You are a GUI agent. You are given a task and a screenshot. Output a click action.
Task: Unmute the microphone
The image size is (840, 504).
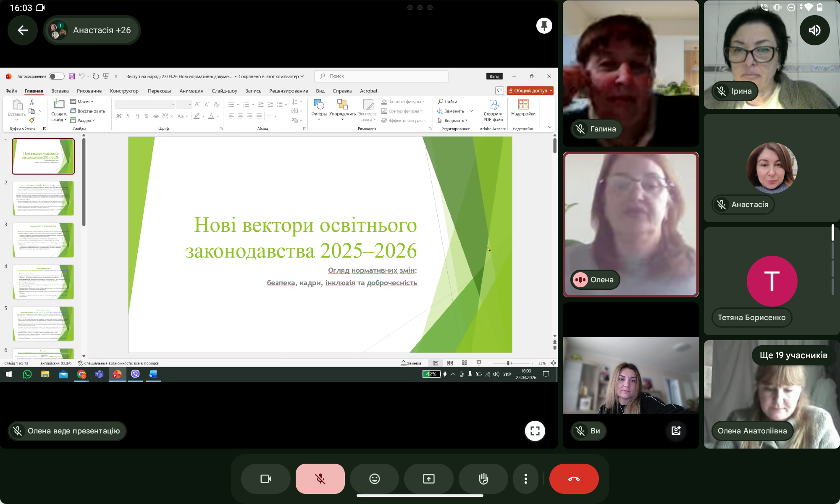tap(320, 479)
